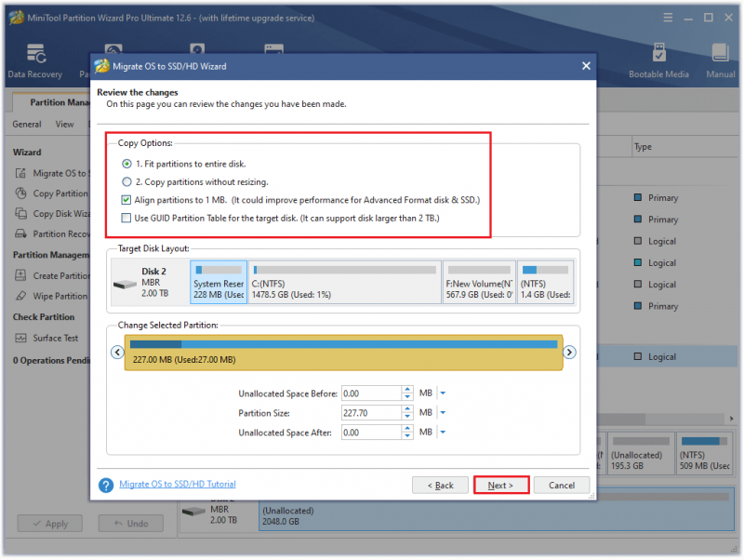
Task: Select Fit partitions to entire disk option
Action: (x=126, y=164)
